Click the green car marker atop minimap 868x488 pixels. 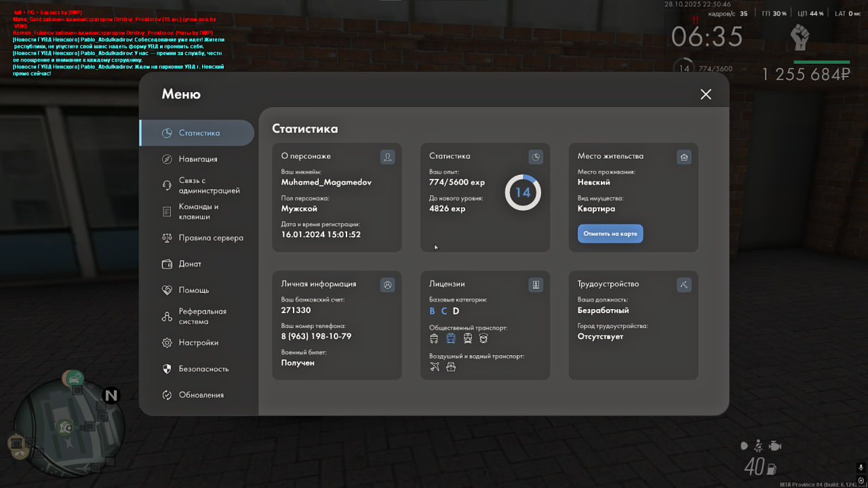pyautogui.click(x=74, y=378)
